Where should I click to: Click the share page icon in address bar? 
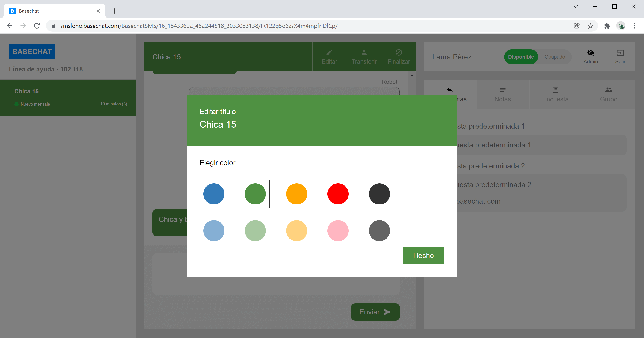click(x=576, y=26)
